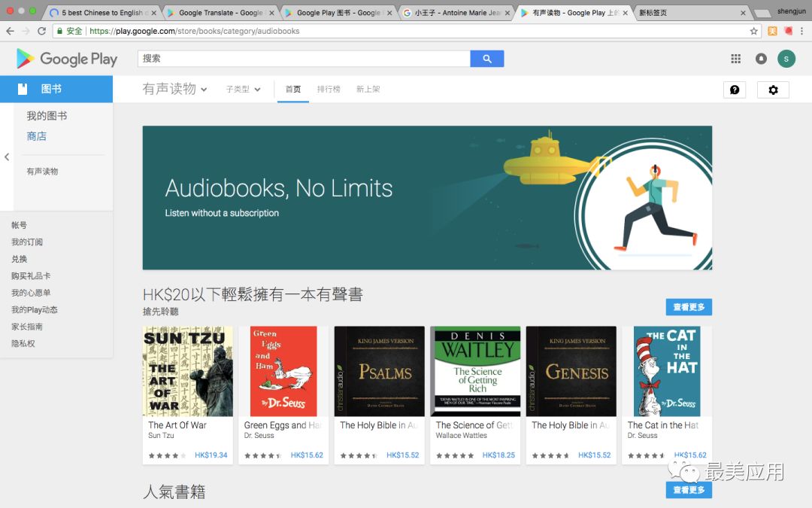This screenshot has height=508, width=812.
Task: Bookmark page with the star icon
Action: (x=753, y=31)
